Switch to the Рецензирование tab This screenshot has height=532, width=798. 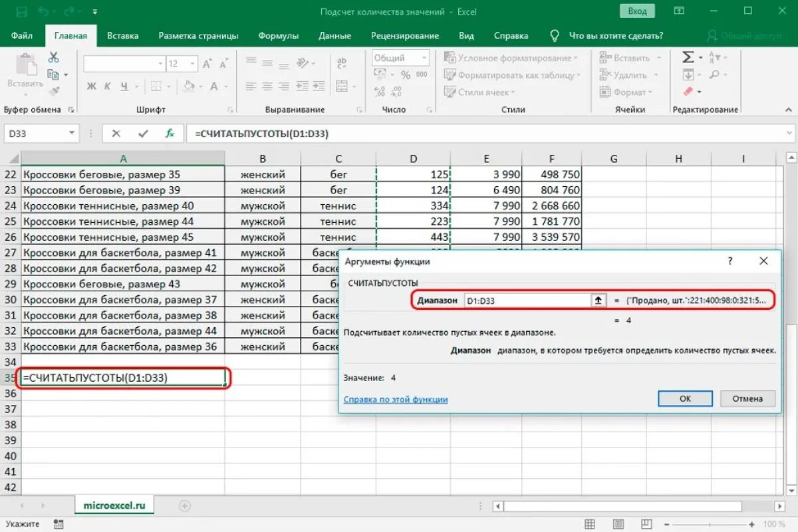405,36
